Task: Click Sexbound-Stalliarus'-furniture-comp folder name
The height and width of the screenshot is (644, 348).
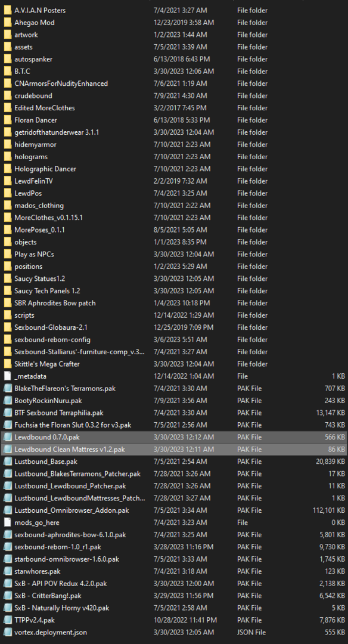Action: click(79, 352)
